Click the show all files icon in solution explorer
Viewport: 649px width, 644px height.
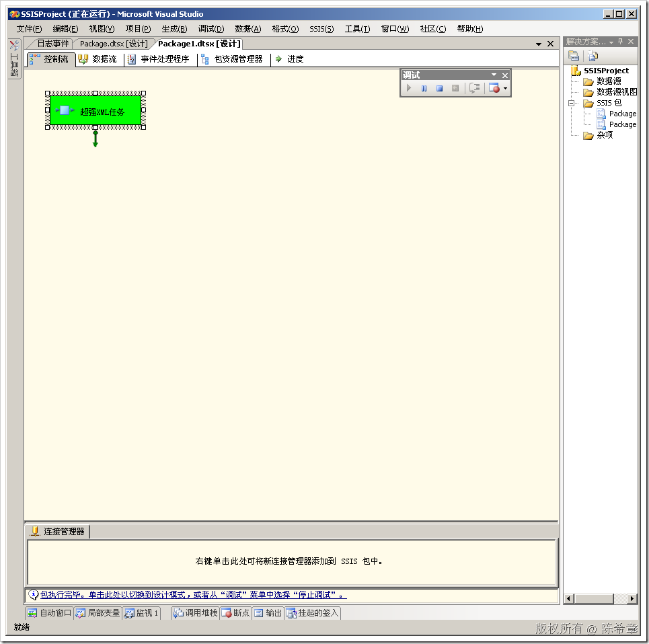pos(593,56)
